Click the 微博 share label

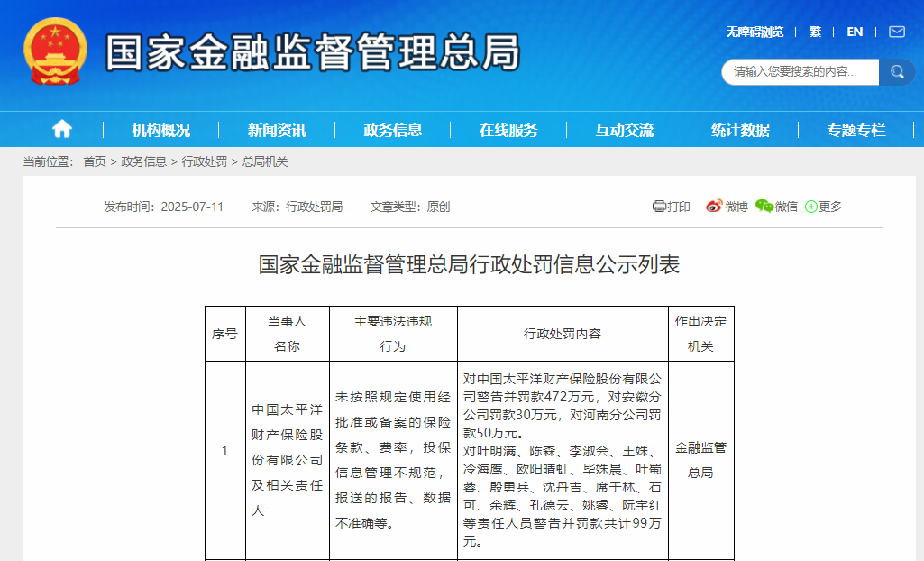(x=736, y=207)
